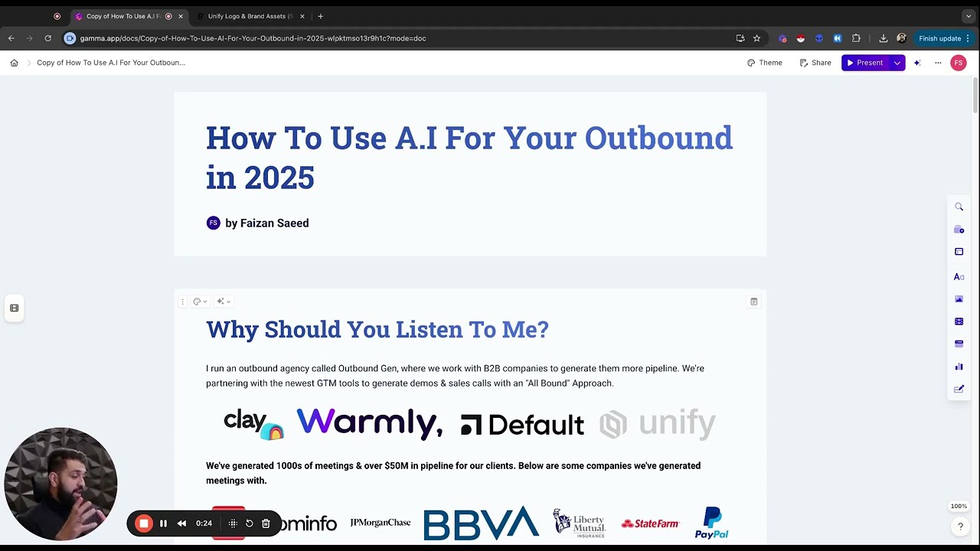The image size is (980, 551).
Task: Click the first recording browser tab
Action: coord(57,16)
